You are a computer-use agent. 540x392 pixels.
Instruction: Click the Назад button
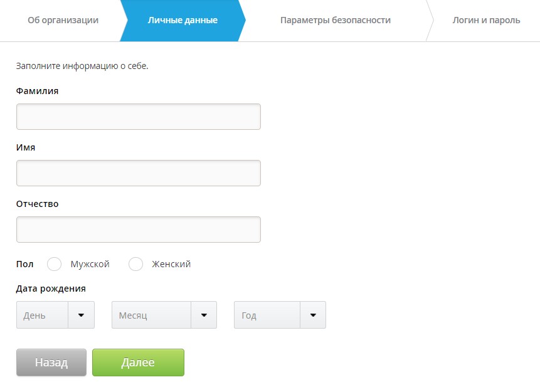(x=51, y=363)
